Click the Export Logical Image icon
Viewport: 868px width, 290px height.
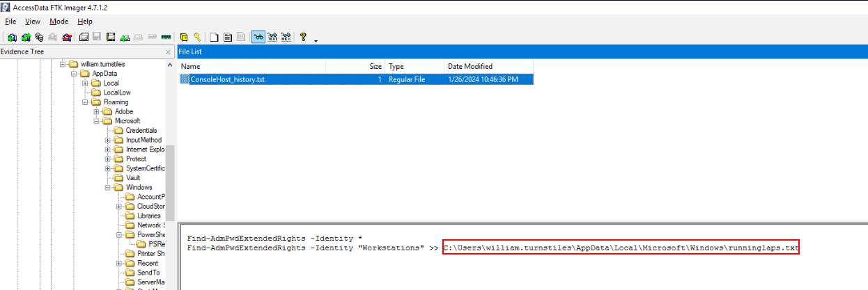[x=111, y=37]
